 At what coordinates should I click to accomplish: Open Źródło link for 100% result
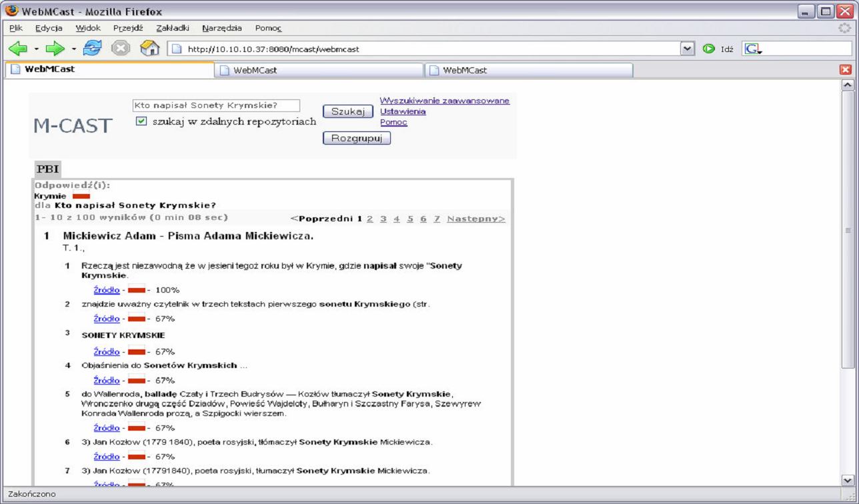click(x=107, y=290)
